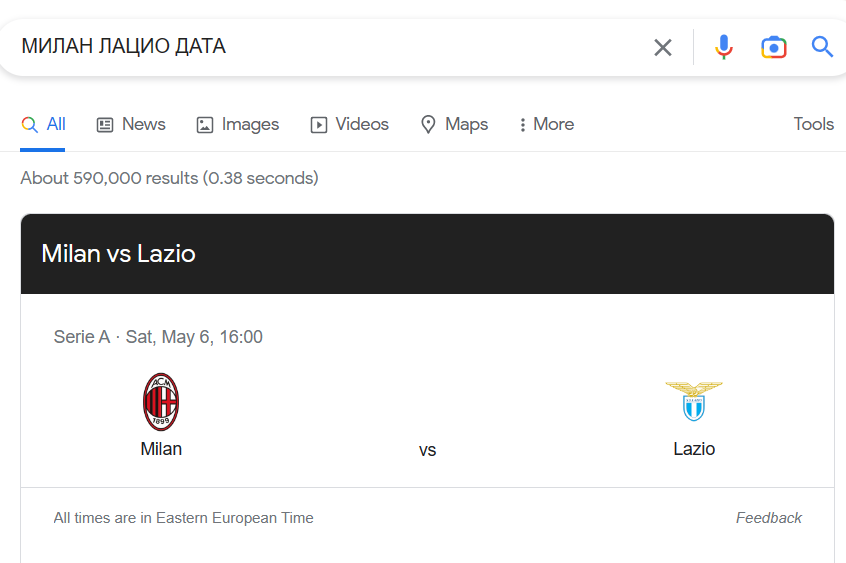This screenshot has width=846, height=563.
Task: Click the Maps pin icon
Action: point(428,125)
